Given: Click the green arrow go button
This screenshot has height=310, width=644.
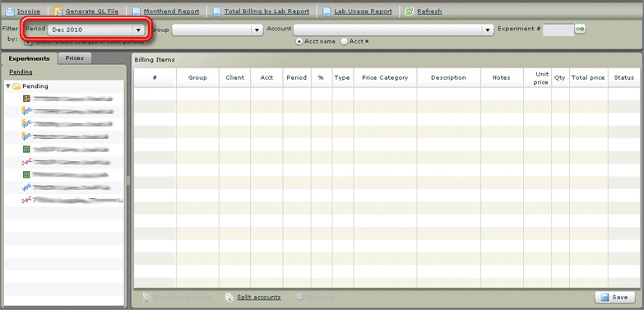Looking at the screenshot, I should (x=580, y=29).
